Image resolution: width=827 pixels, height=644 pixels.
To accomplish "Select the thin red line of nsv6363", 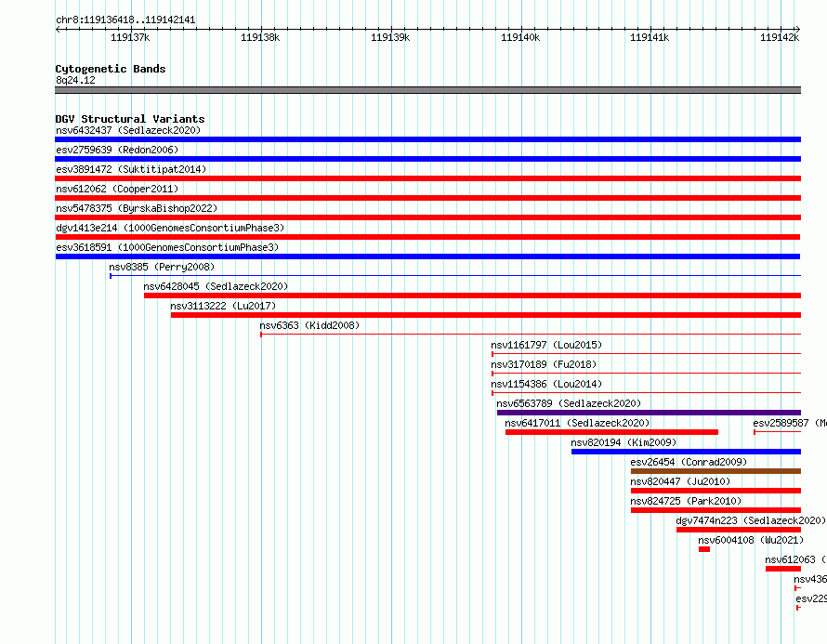I will click(x=531, y=335).
